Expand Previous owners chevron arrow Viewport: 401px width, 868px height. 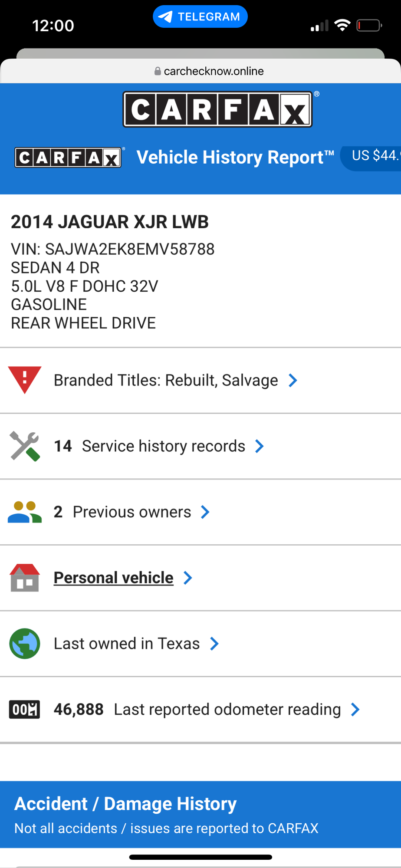[x=205, y=512]
